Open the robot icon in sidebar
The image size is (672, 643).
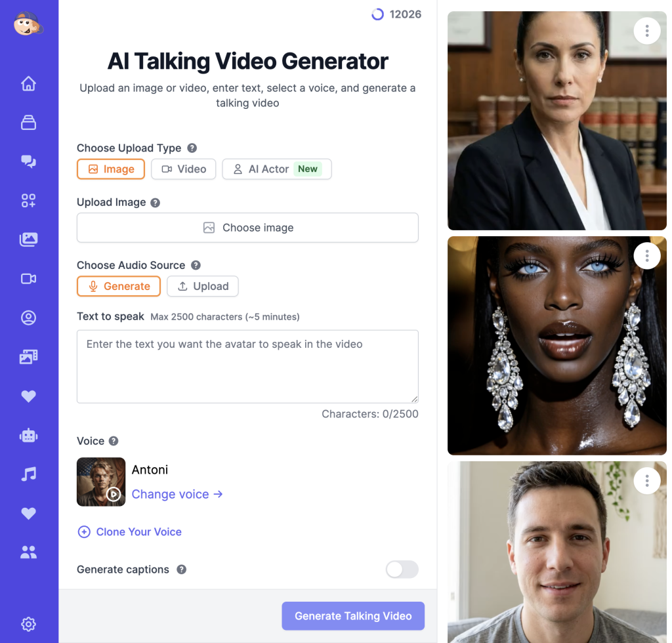point(28,435)
